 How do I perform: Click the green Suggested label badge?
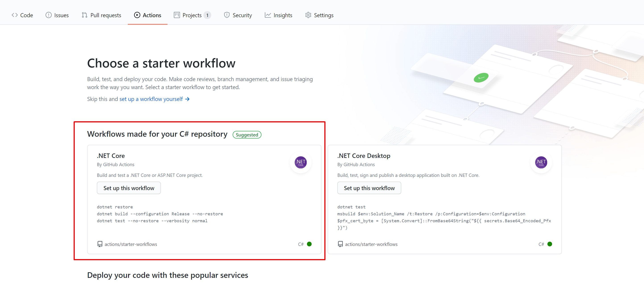(247, 135)
